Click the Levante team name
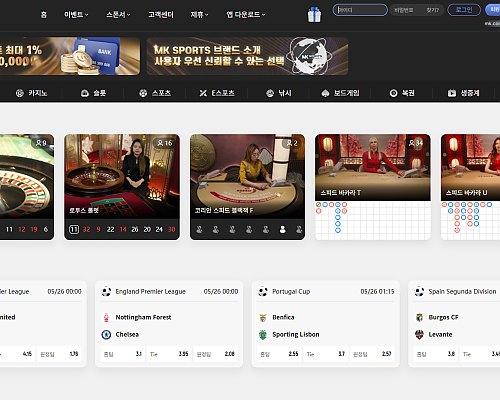Screen dimensions: 500x400 click(440, 334)
